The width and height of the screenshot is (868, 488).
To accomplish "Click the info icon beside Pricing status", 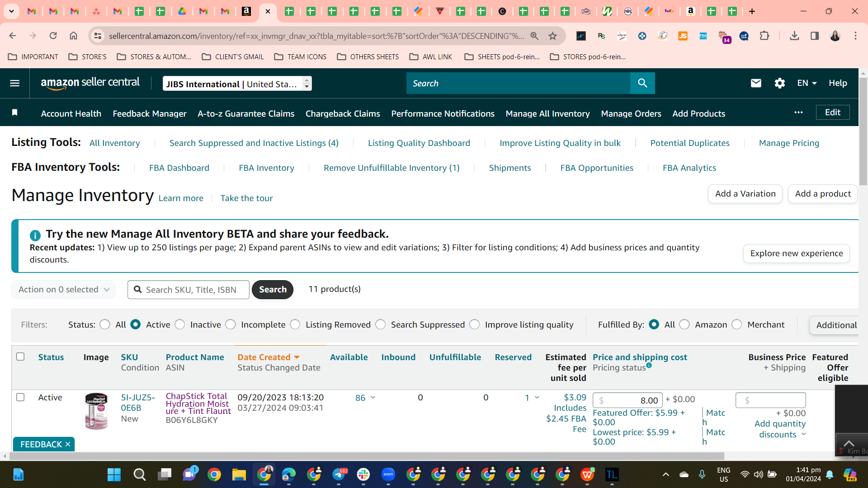I will point(649,365).
